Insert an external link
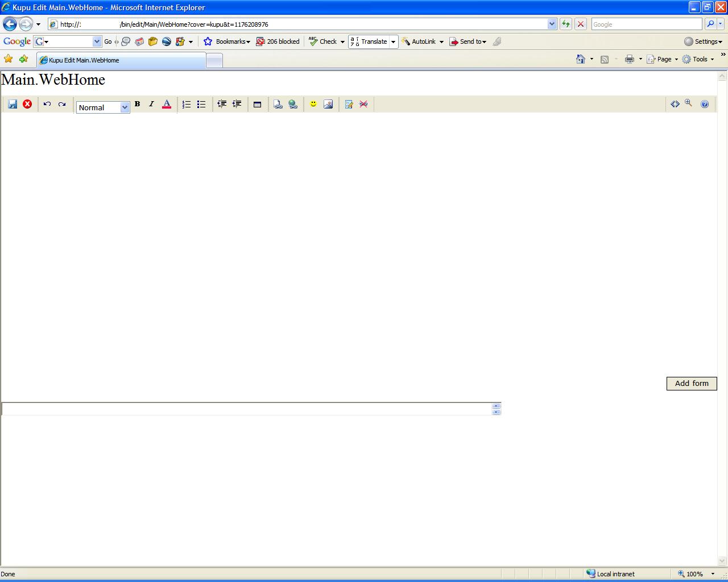 (293, 104)
